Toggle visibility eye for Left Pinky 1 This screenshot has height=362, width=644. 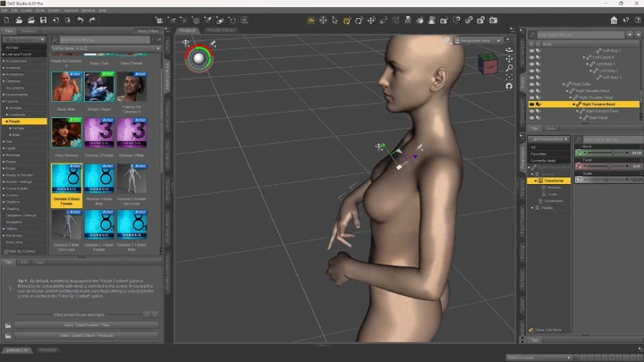(x=531, y=64)
